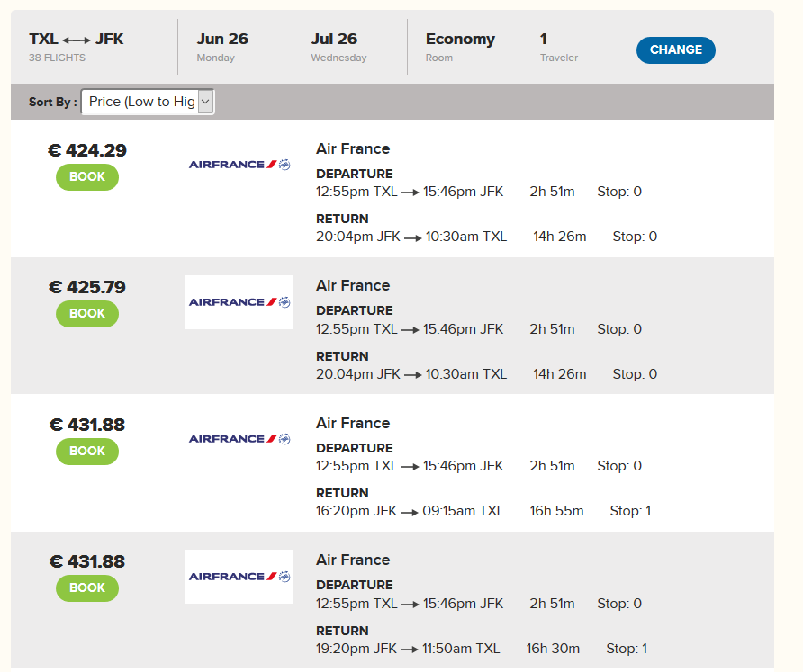803x672 pixels.
Task: Click the 16:20pm JFK return flight details
Action: click(483, 511)
